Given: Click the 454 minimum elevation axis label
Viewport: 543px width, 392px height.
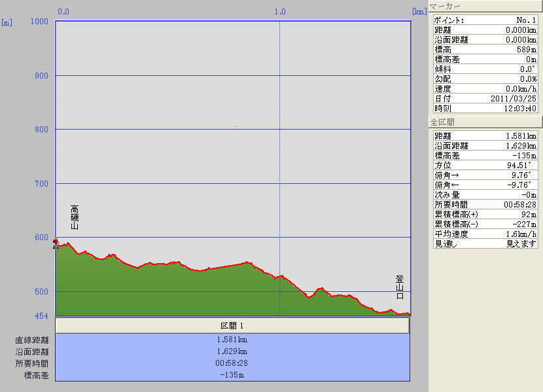Looking at the screenshot, I should (42, 316).
